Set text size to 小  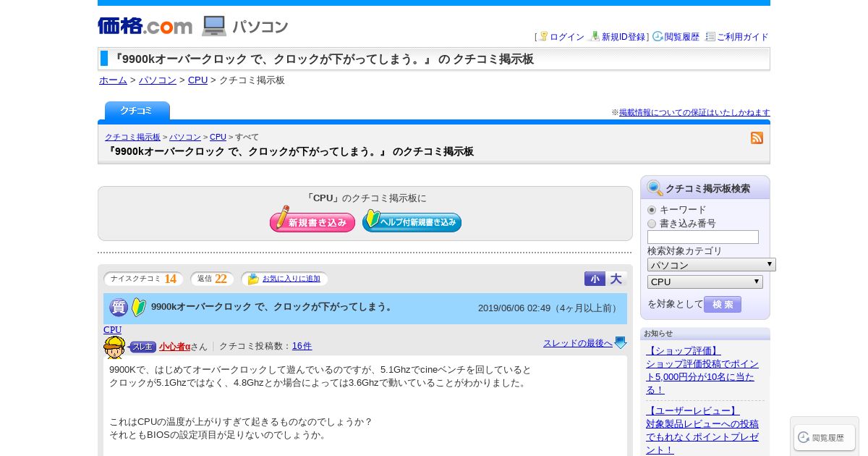pyautogui.click(x=595, y=279)
